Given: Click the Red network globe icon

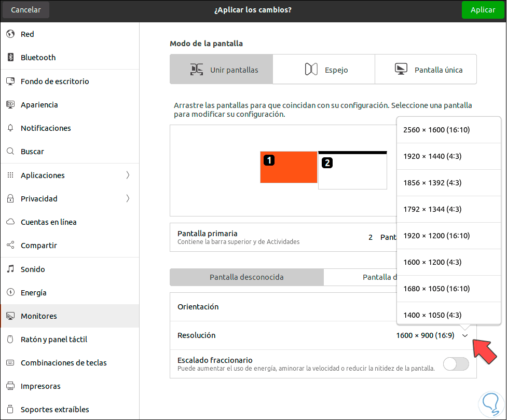Looking at the screenshot, I should click(10, 34).
